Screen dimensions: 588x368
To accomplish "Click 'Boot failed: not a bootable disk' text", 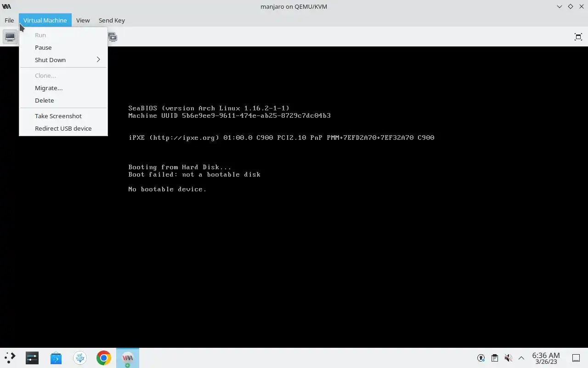I will point(194,174).
